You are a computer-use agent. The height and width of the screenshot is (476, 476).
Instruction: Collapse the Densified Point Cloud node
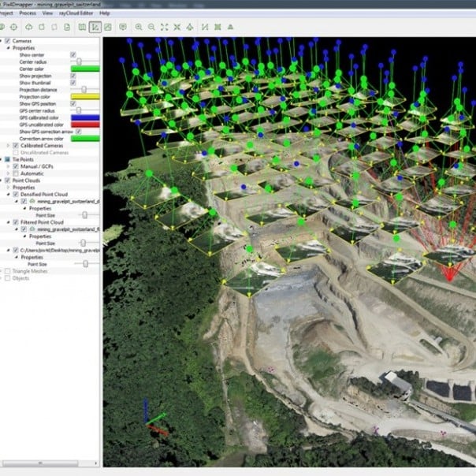pyautogui.click(x=8, y=194)
